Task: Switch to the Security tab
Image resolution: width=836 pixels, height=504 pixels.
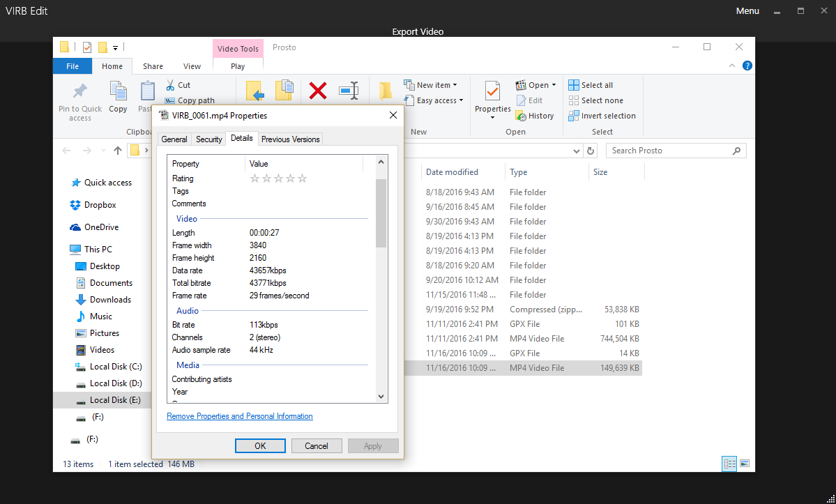Action: pos(208,139)
